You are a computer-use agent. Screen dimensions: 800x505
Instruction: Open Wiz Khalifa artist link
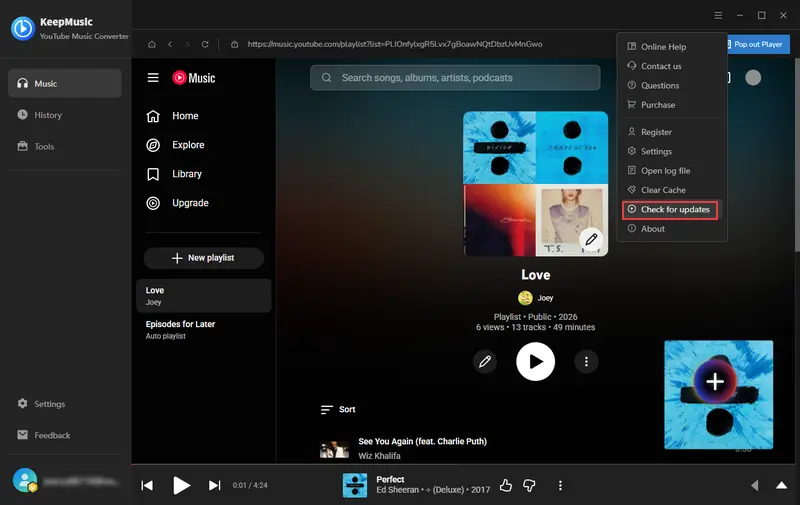coord(379,456)
